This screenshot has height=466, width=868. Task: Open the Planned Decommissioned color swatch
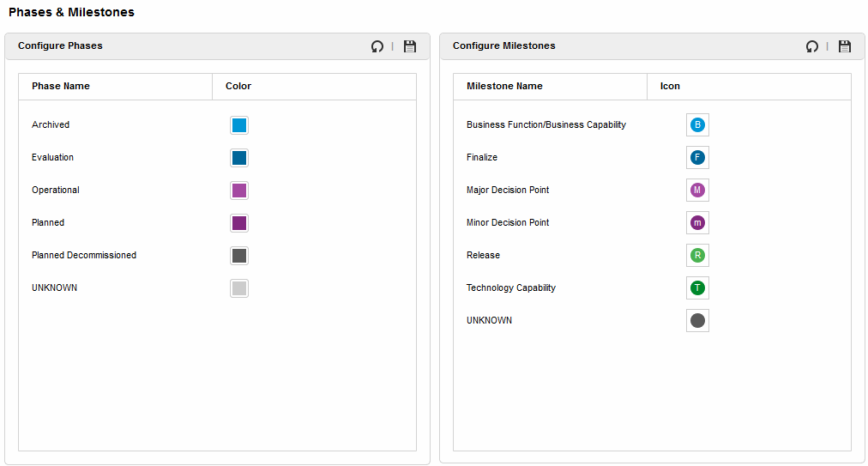tap(239, 256)
